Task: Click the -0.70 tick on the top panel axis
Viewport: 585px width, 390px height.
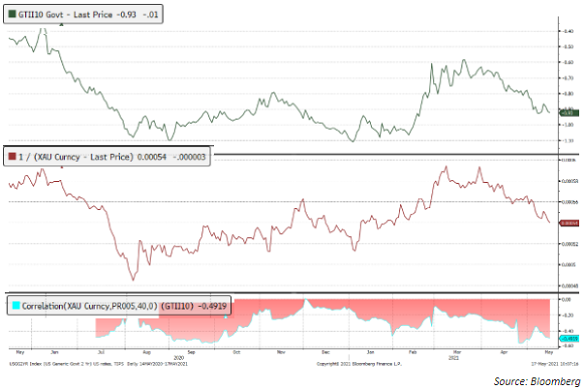Action: pyautogui.click(x=569, y=78)
